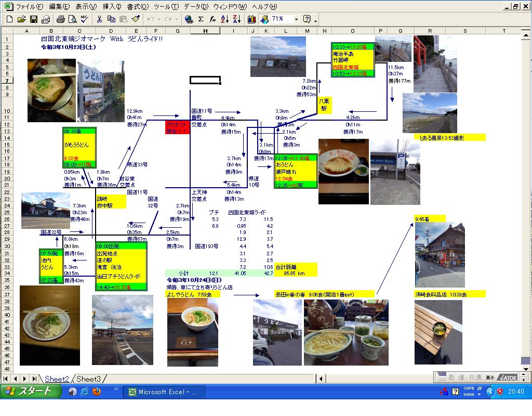
Task: Open Print Preview from the toolbar
Action: click(x=72, y=19)
